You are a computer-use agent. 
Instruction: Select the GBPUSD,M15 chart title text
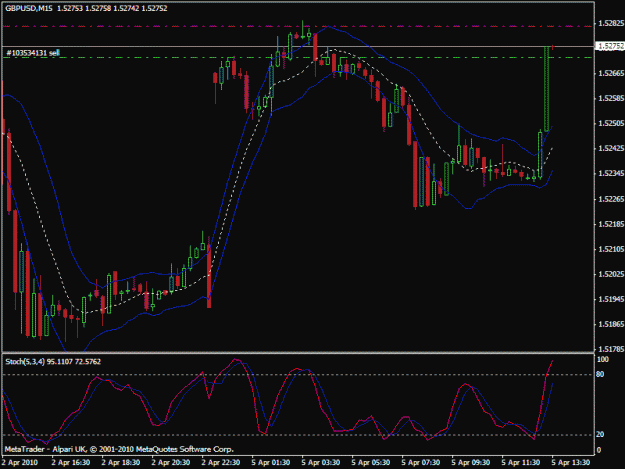coord(29,8)
